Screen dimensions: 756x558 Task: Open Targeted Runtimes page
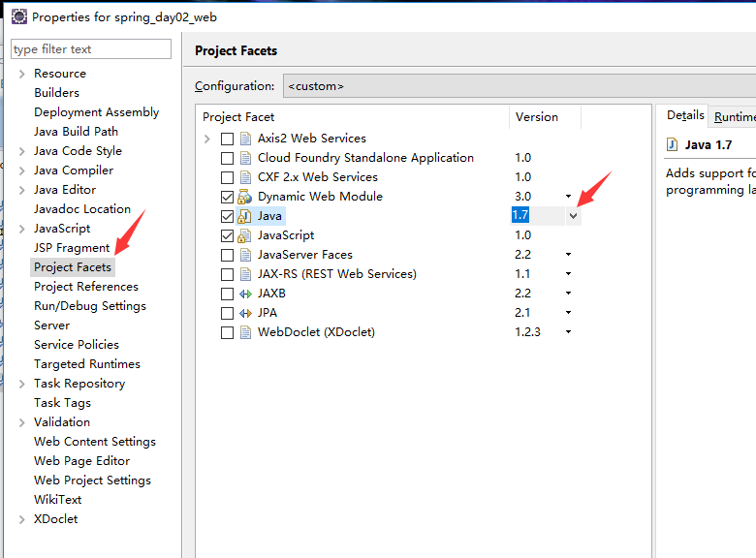coord(87,364)
